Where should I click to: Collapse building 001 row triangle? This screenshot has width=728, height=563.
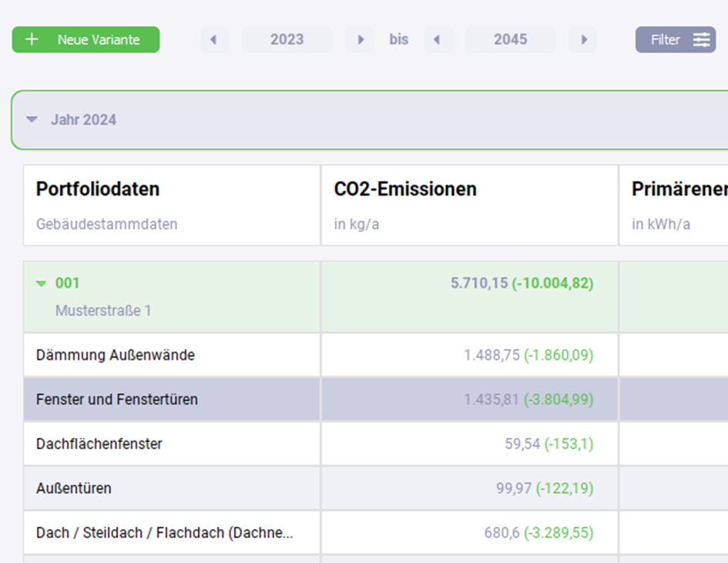pos(42,284)
